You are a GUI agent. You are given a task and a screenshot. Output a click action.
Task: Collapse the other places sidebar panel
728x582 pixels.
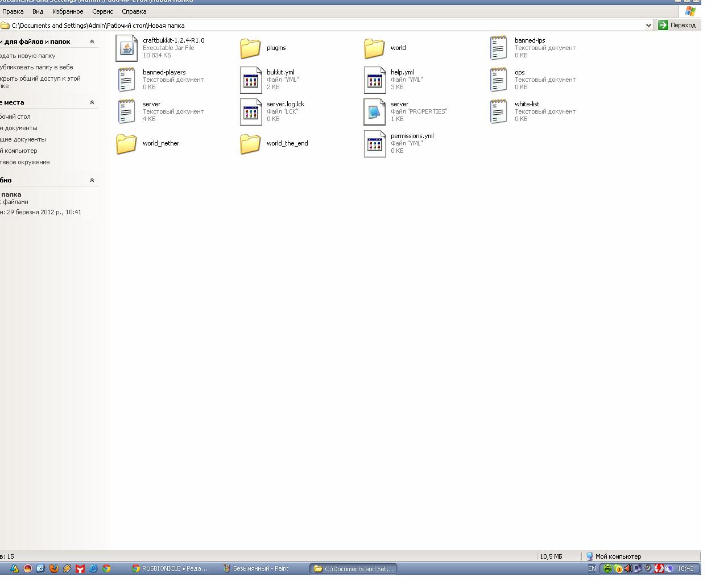tap(92, 102)
